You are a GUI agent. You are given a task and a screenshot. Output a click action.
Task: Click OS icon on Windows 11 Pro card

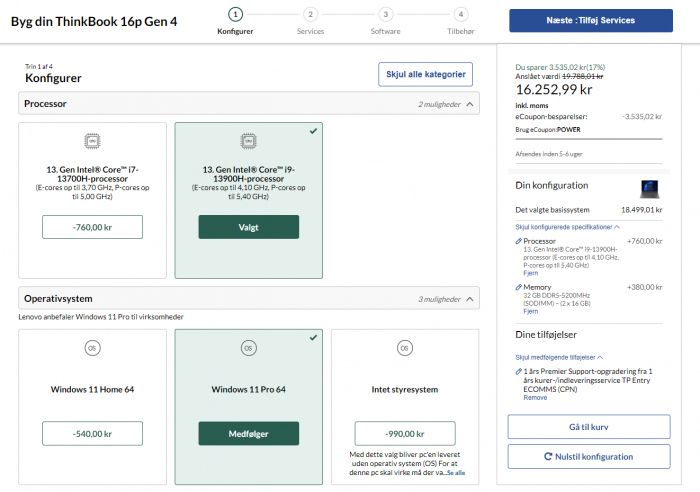point(249,348)
